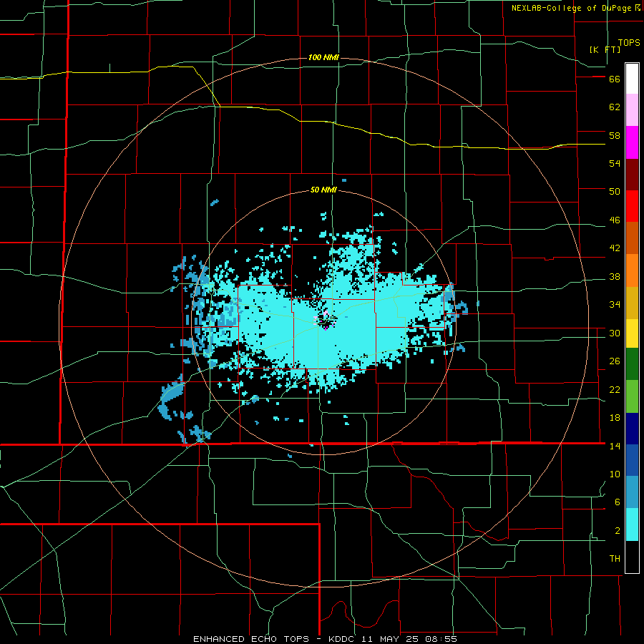Click the 6 legend value
The height and width of the screenshot is (644, 644).
coord(618,502)
